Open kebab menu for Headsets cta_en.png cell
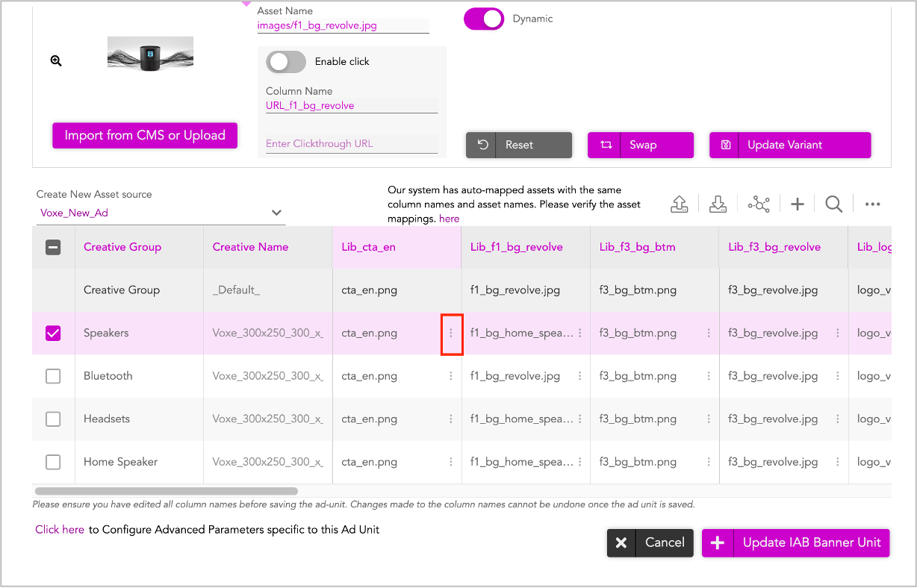The height and width of the screenshot is (588, 917). click(451, 419)
